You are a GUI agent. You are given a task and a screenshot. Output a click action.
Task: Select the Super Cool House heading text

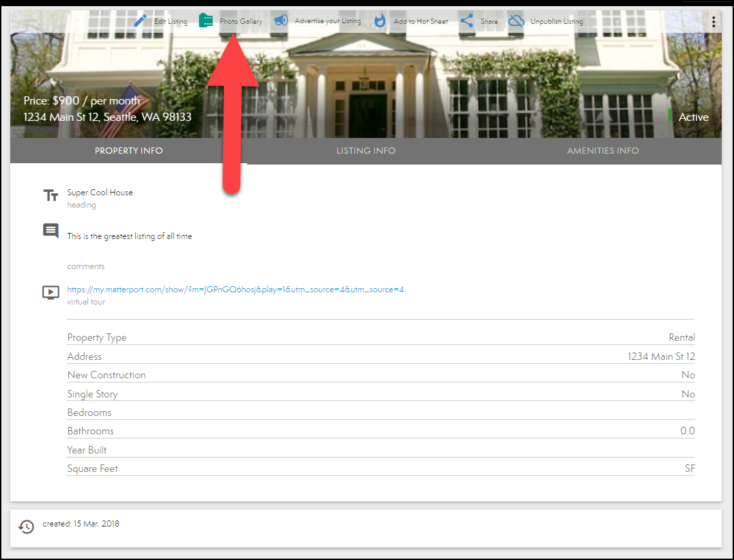[100, 192]
